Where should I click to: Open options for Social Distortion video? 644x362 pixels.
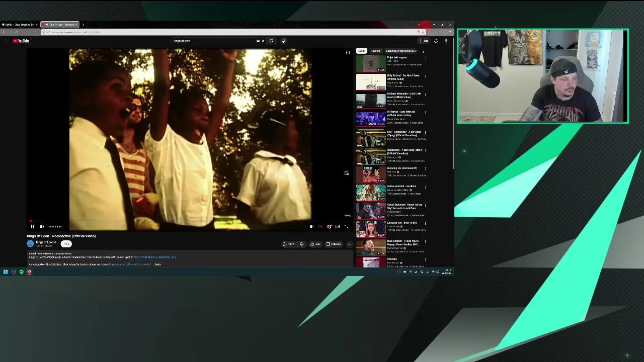tap(426, 205)
